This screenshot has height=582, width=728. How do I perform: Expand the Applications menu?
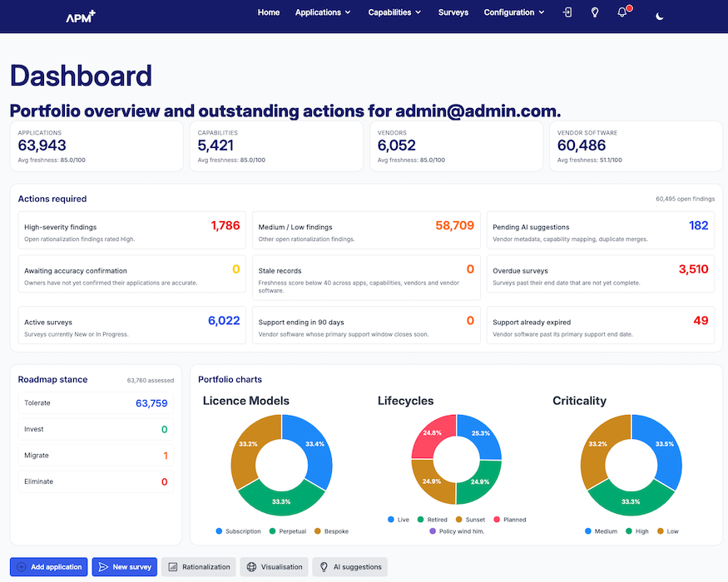(x=323, y=12)
